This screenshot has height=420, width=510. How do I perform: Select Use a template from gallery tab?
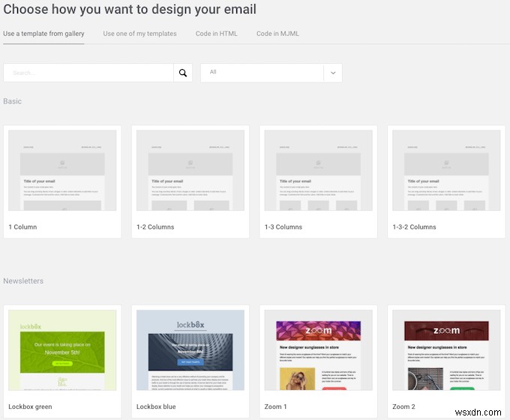43,34
